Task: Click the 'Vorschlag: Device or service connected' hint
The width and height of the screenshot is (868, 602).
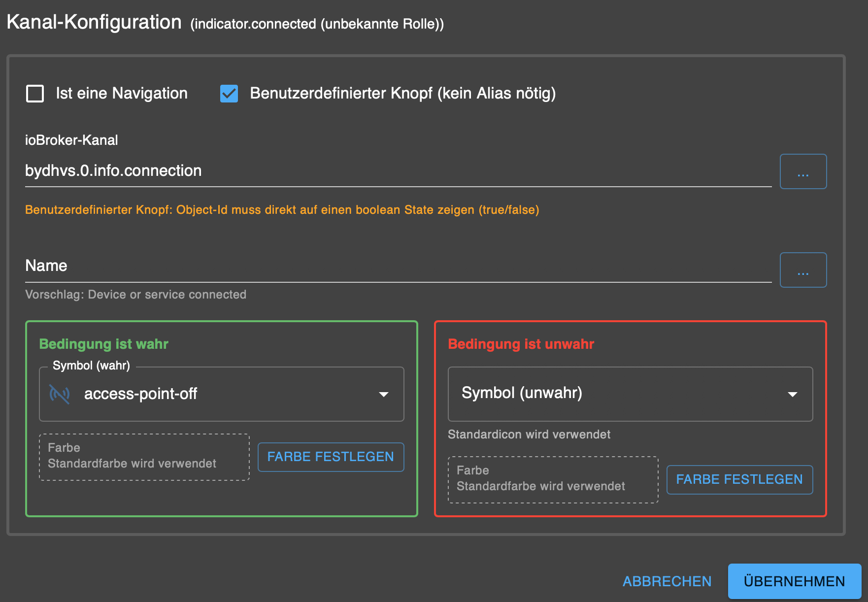Action: tap(136, 295)
